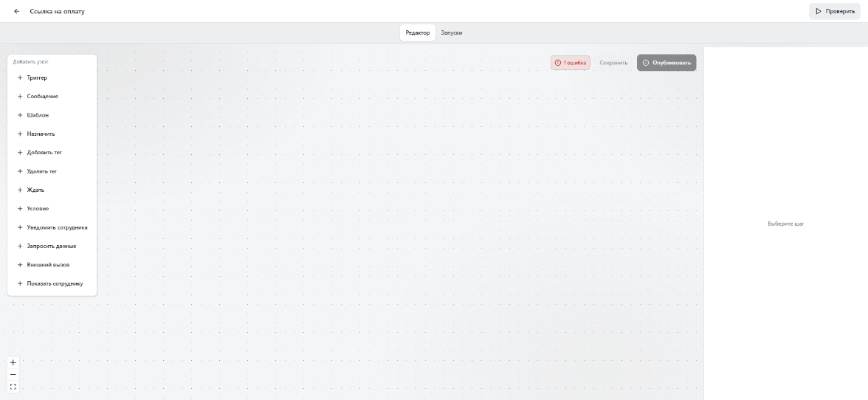Fit canvas to view icon
Viewport: 868px width, 400px height.
tap(13, 387)
